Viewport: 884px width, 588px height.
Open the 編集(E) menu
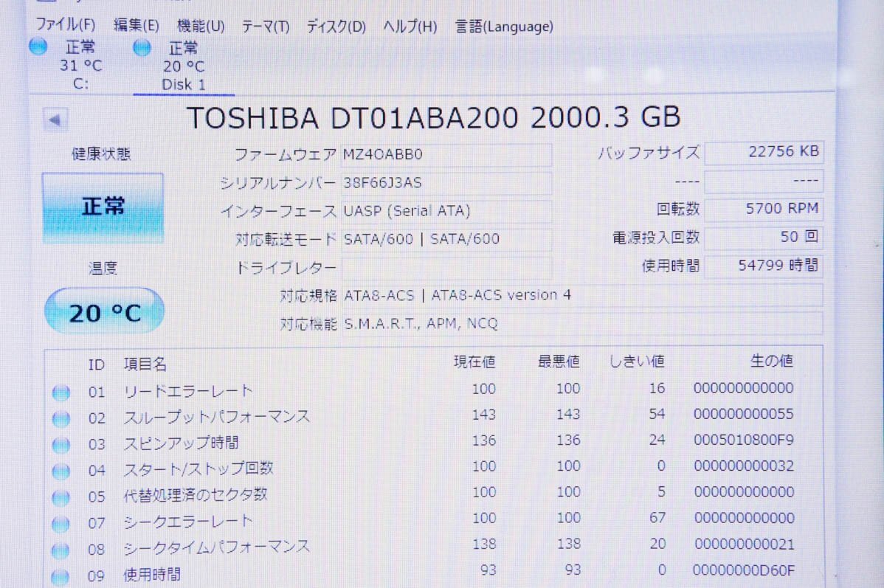(x=136, y=25)
